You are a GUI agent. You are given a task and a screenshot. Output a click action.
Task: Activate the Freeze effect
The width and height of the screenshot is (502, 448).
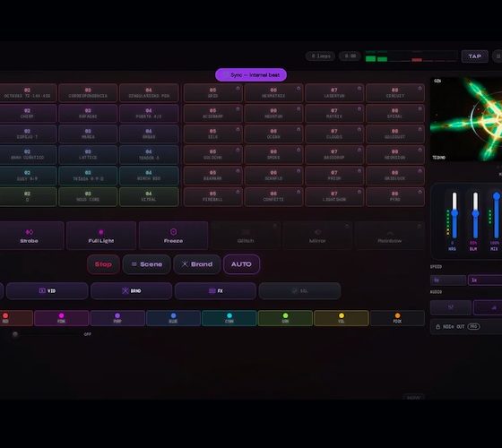tap(173, 235)
